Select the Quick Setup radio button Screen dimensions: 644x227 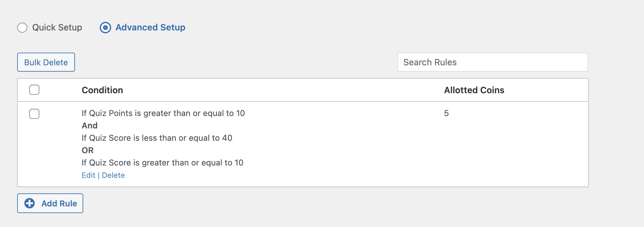click(x=22, y=28)
